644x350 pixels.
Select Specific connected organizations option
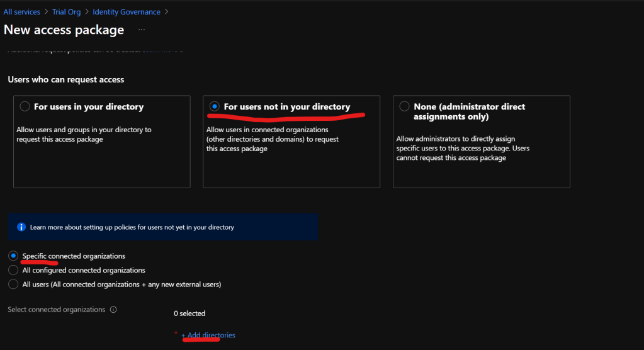pos(13,256)
